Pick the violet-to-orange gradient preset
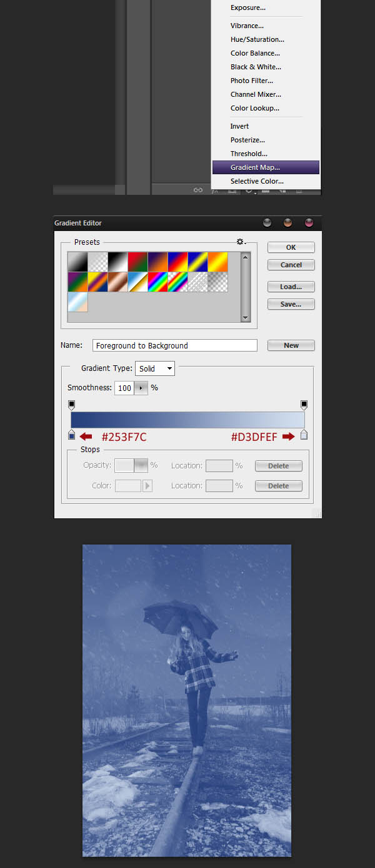This screenshot has width=375, height=868. (158, 262)
